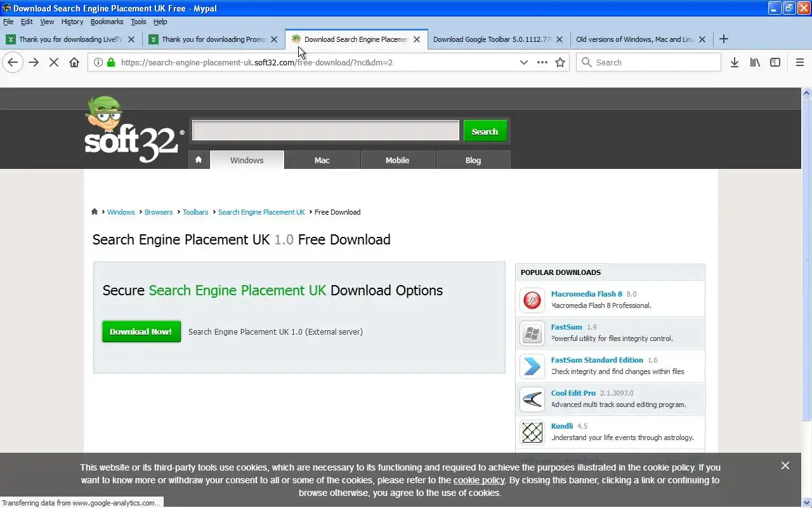
Task: Click the green secure padlock icon
Action: pyautogui.click(x=111, y=62)
